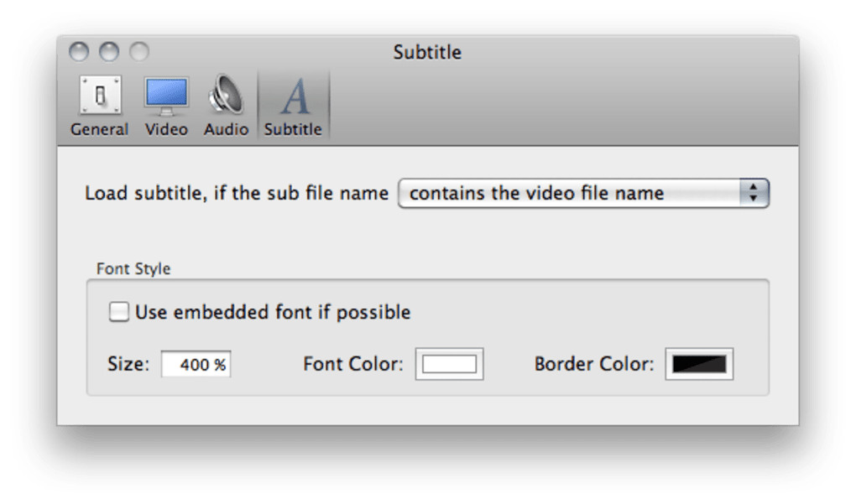This screenshot has width=856, height=504.
Task: Open the subtitle file name matching dropdown
Action: click(571, 193)
